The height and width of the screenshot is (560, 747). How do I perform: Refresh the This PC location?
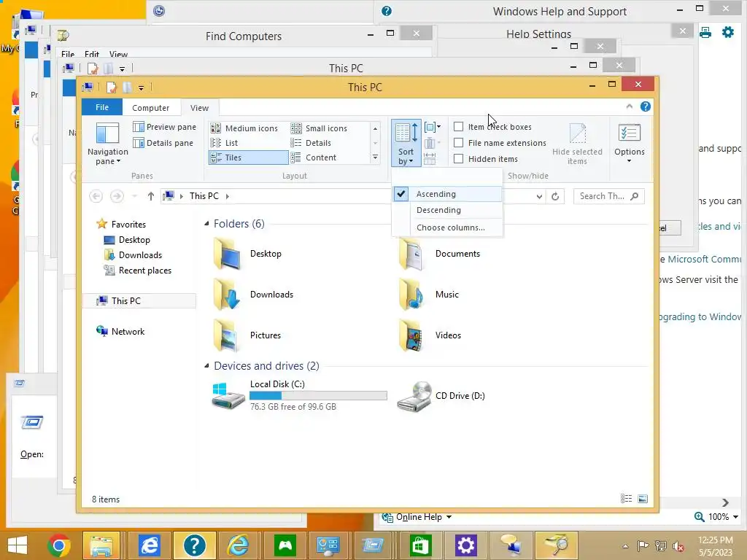pos(555,196)
